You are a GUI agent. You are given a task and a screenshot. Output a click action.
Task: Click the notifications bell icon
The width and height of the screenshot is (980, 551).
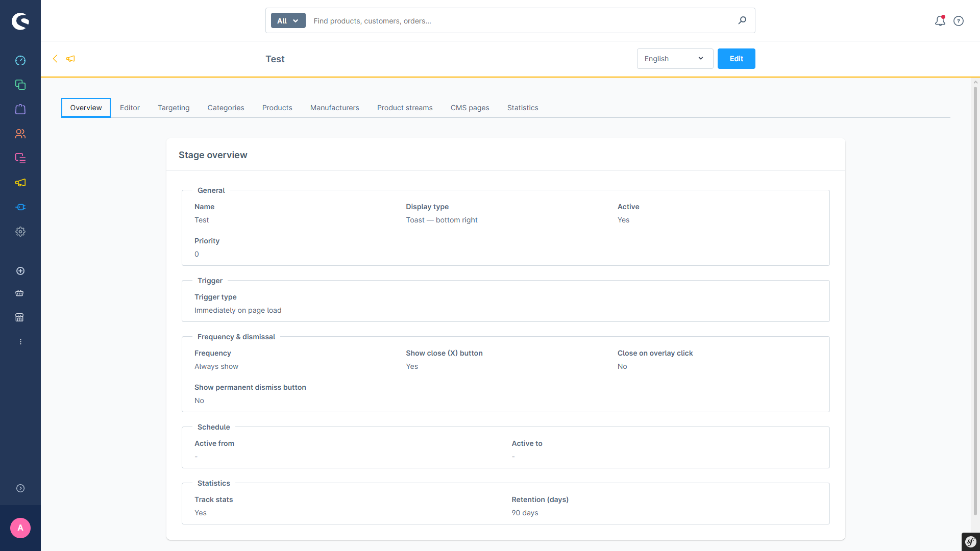940,21
